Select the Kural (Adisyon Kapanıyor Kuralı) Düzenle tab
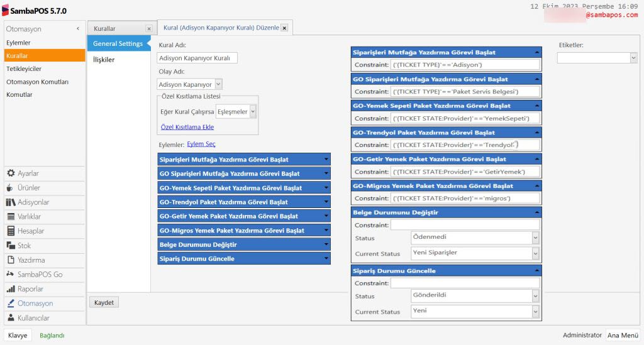The width and height of the screenshot is (644, 345). (221, 28)
